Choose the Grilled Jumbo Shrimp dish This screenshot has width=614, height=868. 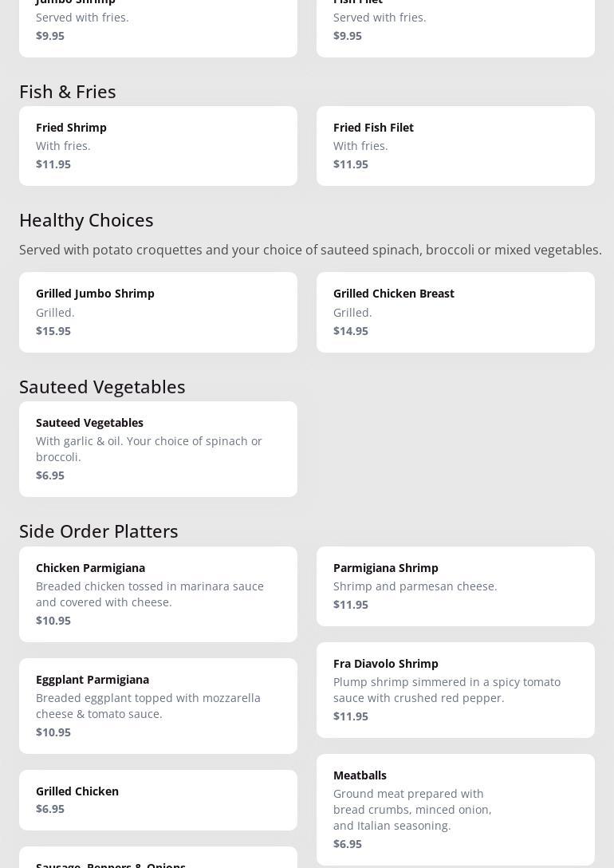[x=158, y=312]
